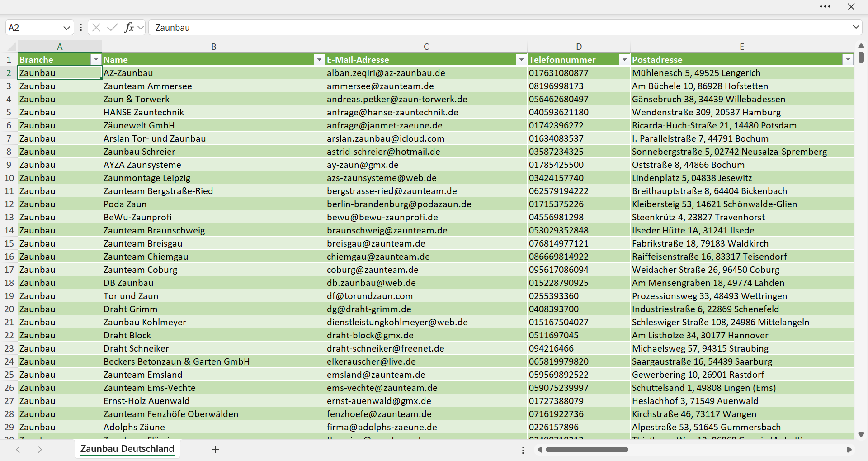Select Beckers Betonzaun & Garten GmbH cell
This screenshot has width=868, height=461.
pyautogui.click(x=213, y=361)
